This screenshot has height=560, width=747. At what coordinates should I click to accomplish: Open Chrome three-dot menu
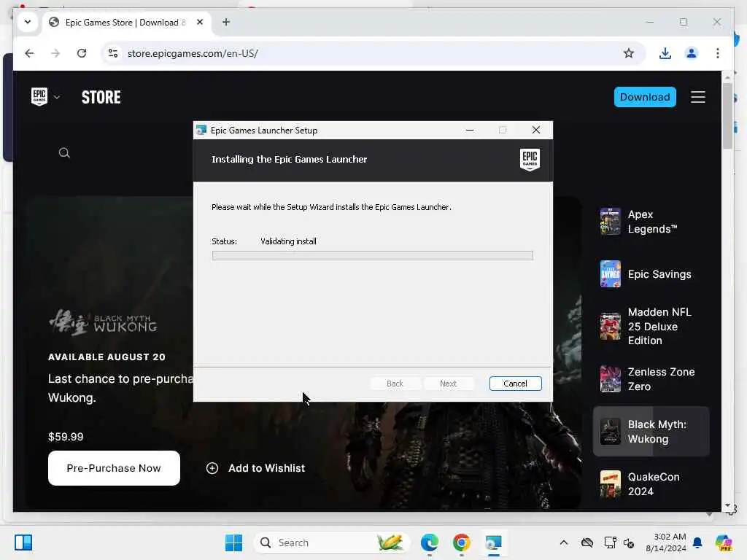tap(718, 53)
